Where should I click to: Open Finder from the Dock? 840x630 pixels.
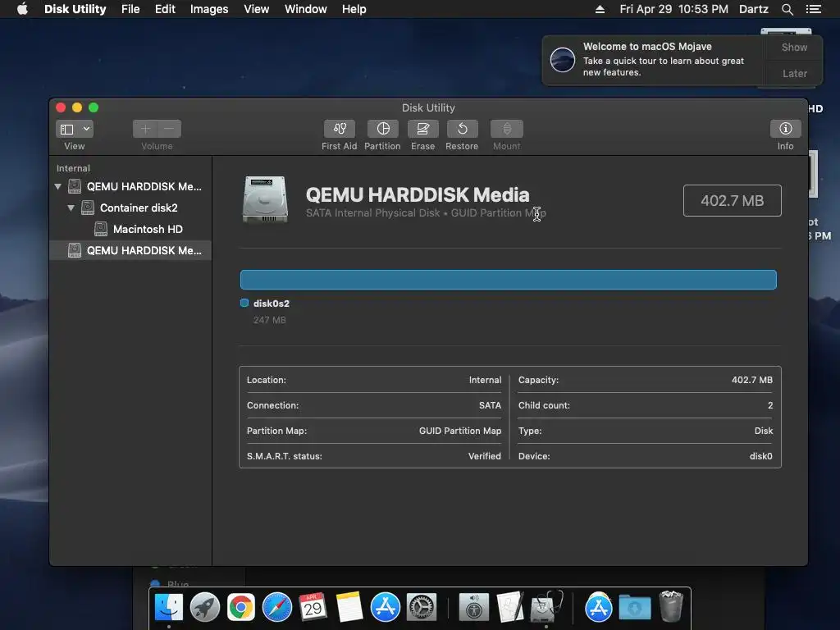(169, 607)
